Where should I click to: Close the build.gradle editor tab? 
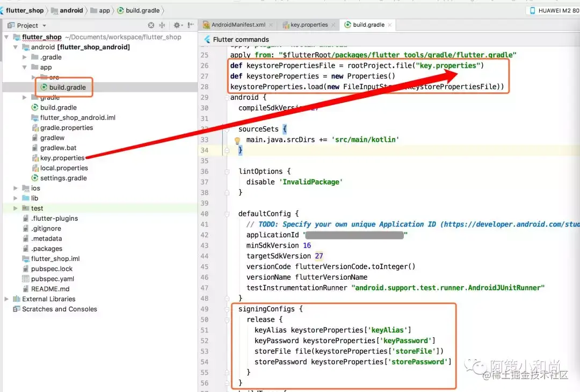[389, 25]
